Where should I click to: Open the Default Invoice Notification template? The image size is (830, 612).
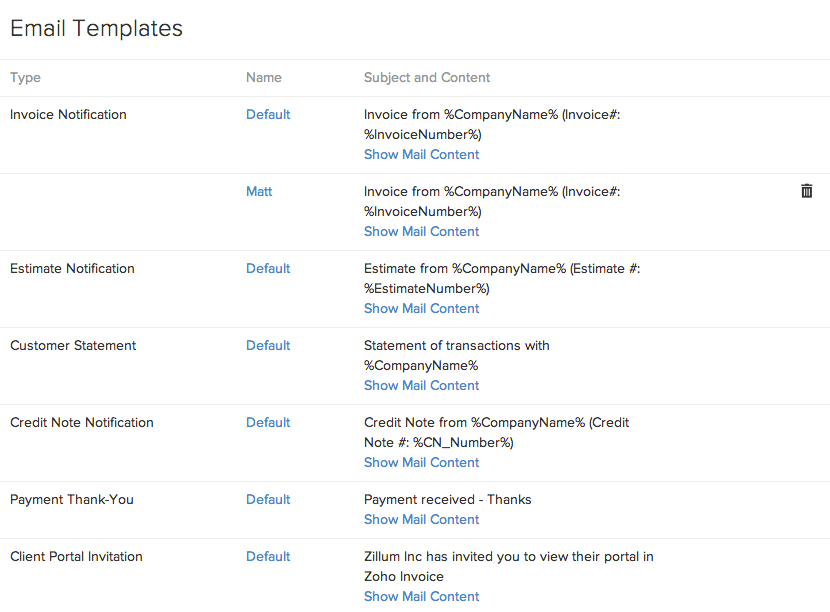pyautogui.click(x=268, y=115)
